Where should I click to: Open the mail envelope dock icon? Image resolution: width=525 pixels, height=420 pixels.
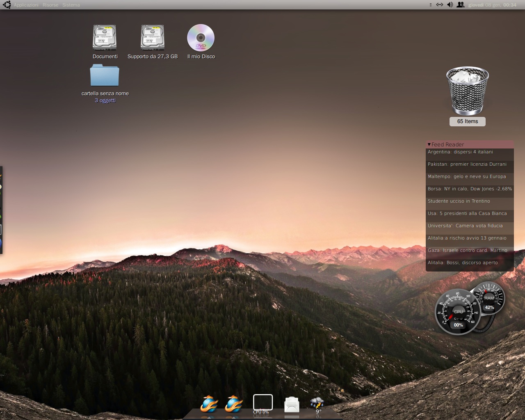(292, 404)
